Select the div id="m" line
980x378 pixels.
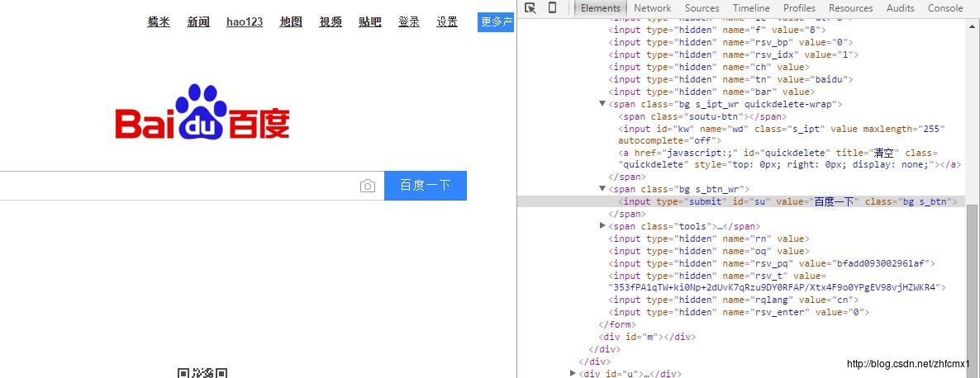coord(647,337)
